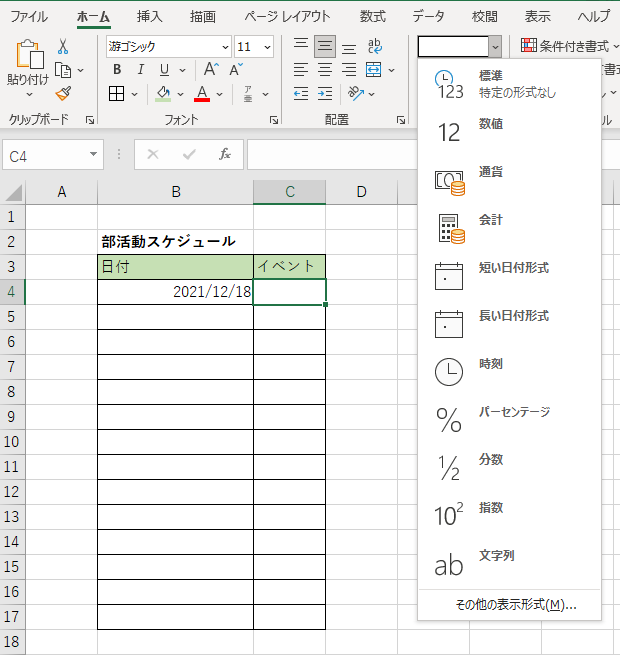Click the Wrap Text icon
Screen dimensions: 620x655
pos(375,46)
